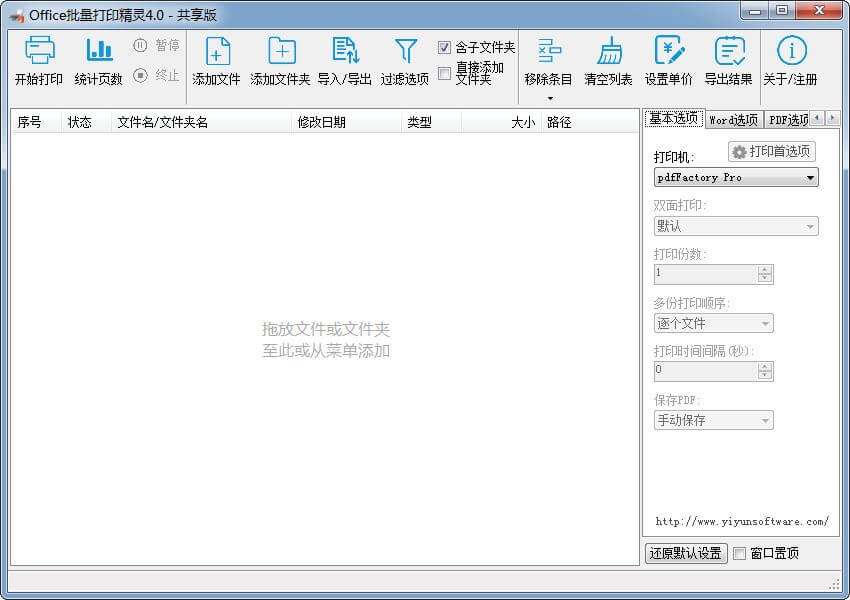Image resolution: width=850 pixels, height=600 pixels.
Task: Click the 导出结果 icon
Action: pyautogui.click(x=729, y=50)
